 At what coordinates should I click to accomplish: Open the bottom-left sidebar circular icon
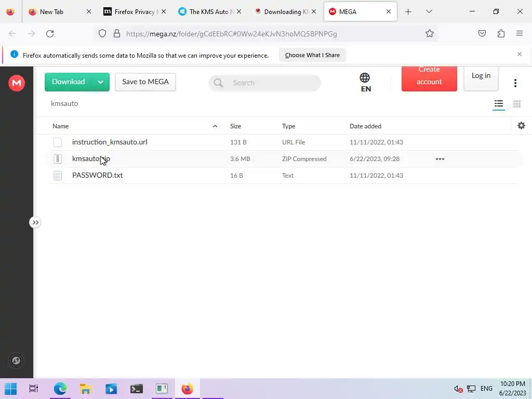coord(16,361)
